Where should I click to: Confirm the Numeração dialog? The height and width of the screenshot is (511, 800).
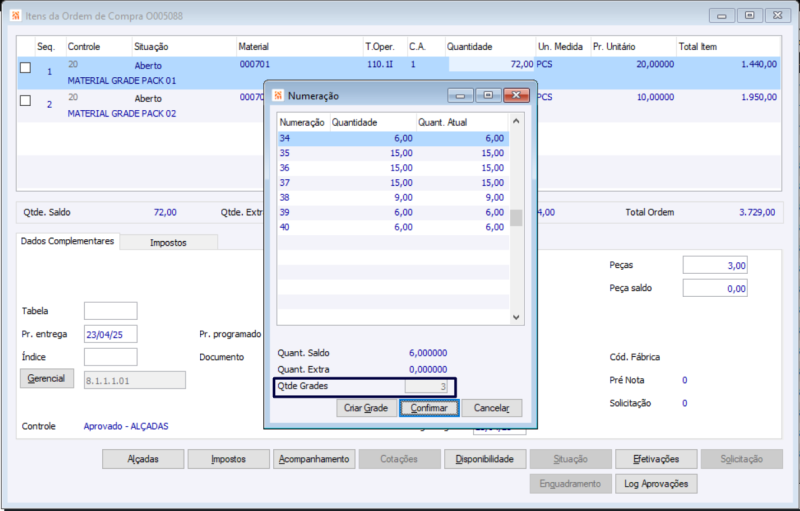pos(429,408)
